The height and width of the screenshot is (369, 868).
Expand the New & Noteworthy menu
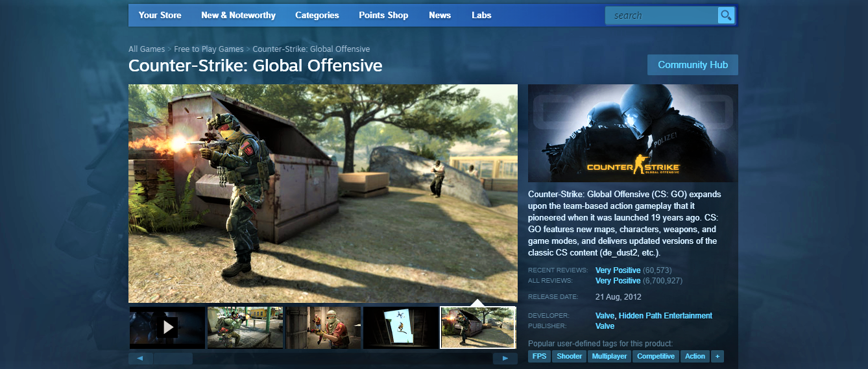(238, 15)
